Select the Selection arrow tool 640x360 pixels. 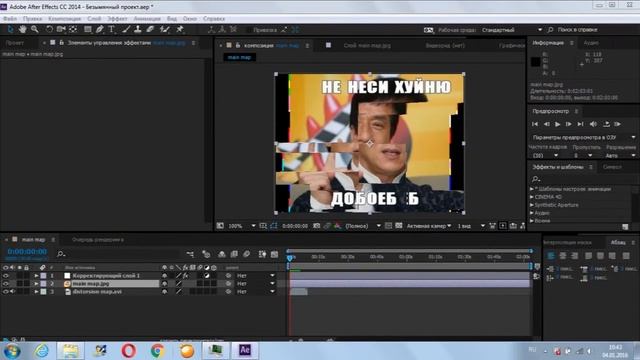coord(10,29)
